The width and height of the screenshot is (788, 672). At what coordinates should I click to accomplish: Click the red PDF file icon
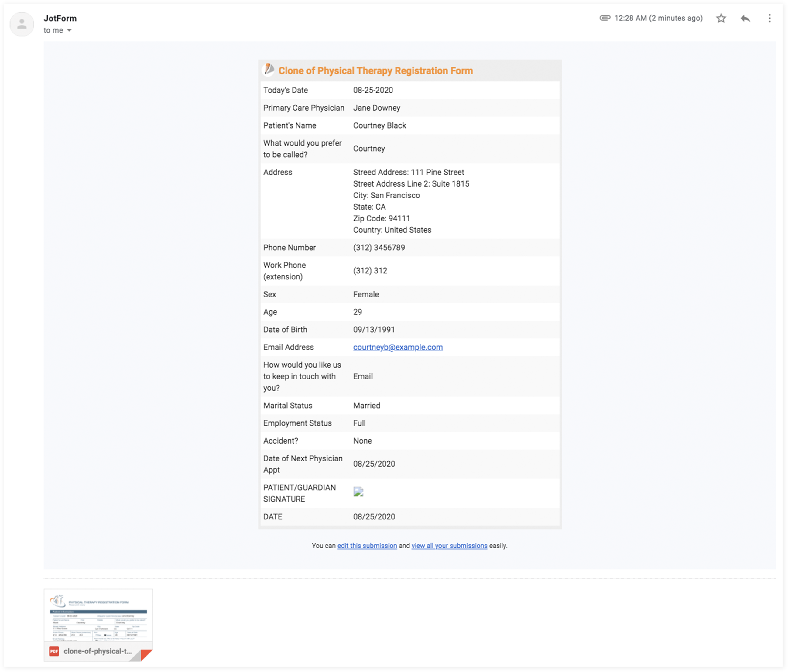coord(54,651)
